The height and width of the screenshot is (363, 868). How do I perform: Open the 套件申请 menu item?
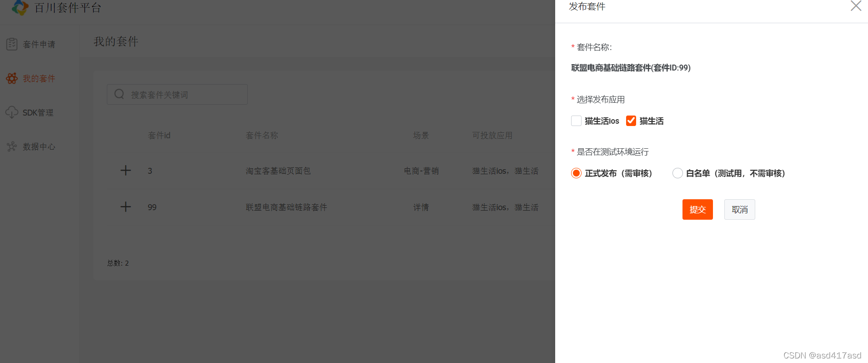click(39, 44)
